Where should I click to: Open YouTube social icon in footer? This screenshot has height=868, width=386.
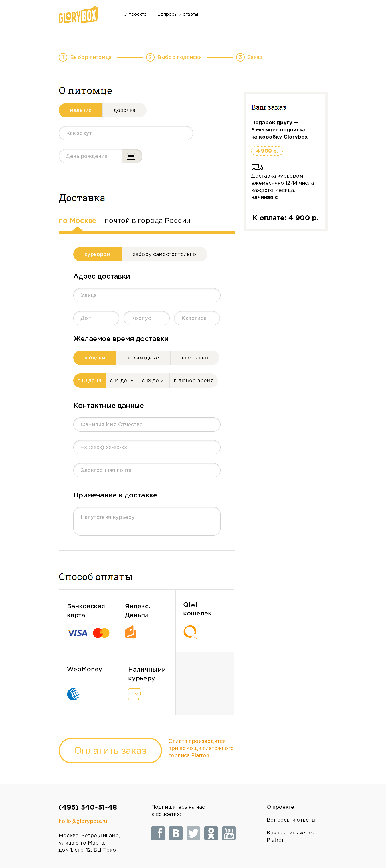[x=229, y=833]
